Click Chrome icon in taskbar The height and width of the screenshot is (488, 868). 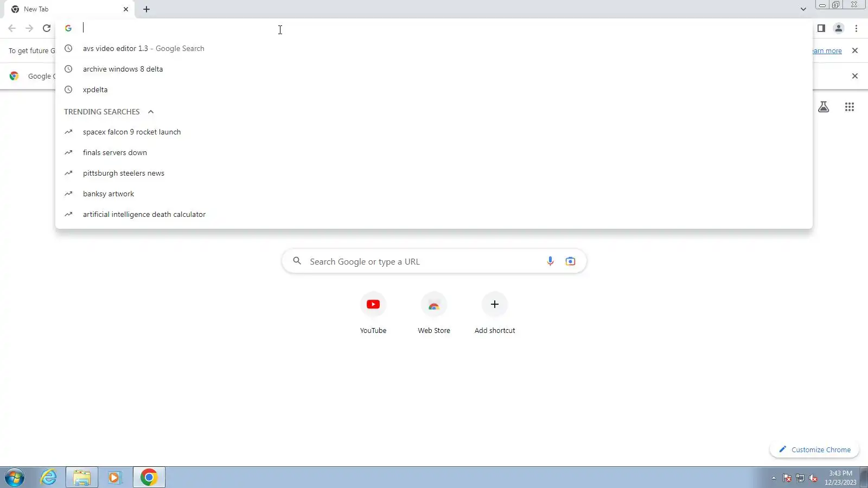point(149,477)
